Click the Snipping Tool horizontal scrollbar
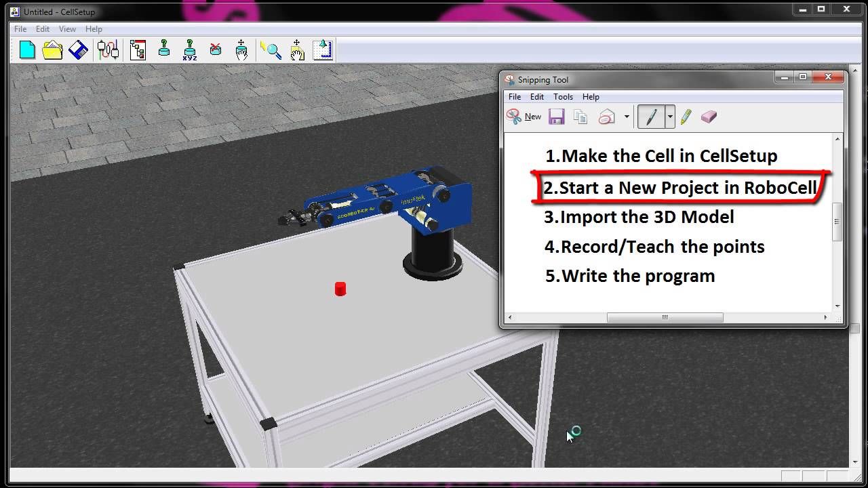This screenshot has height=488, width=868. [665, 317]
